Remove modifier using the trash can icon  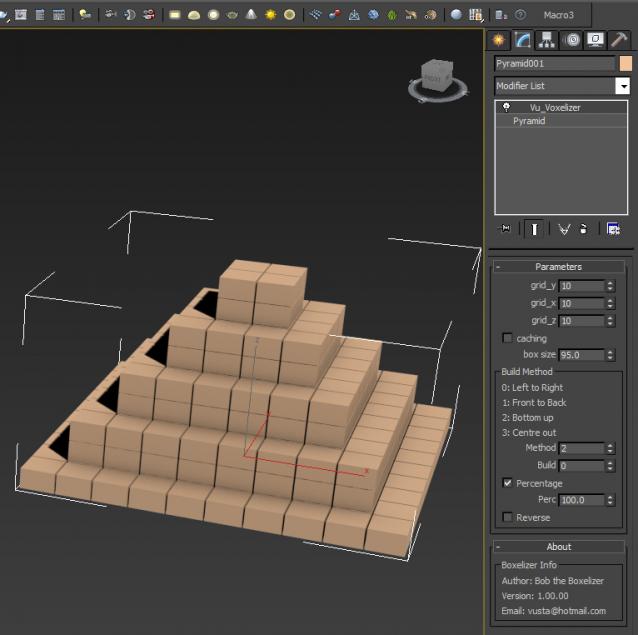pyautogui.click(x=583, y=229)
